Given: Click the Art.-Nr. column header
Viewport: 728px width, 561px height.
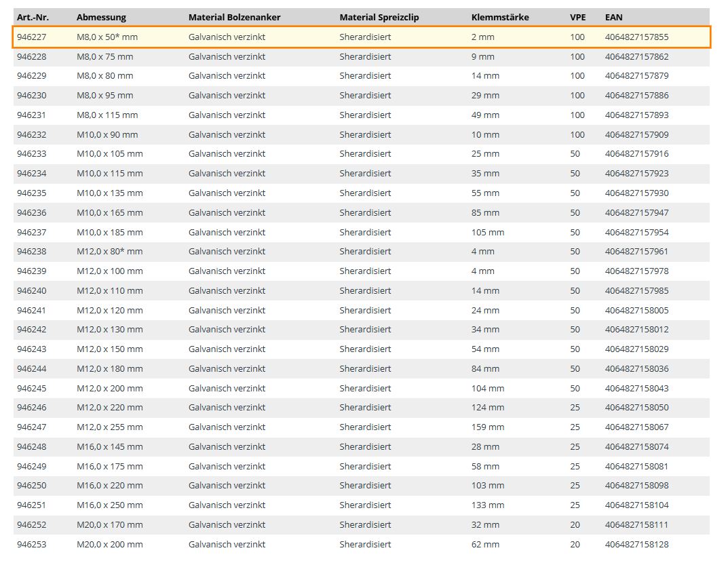Looking at the screenshot, I should [33, 17].
